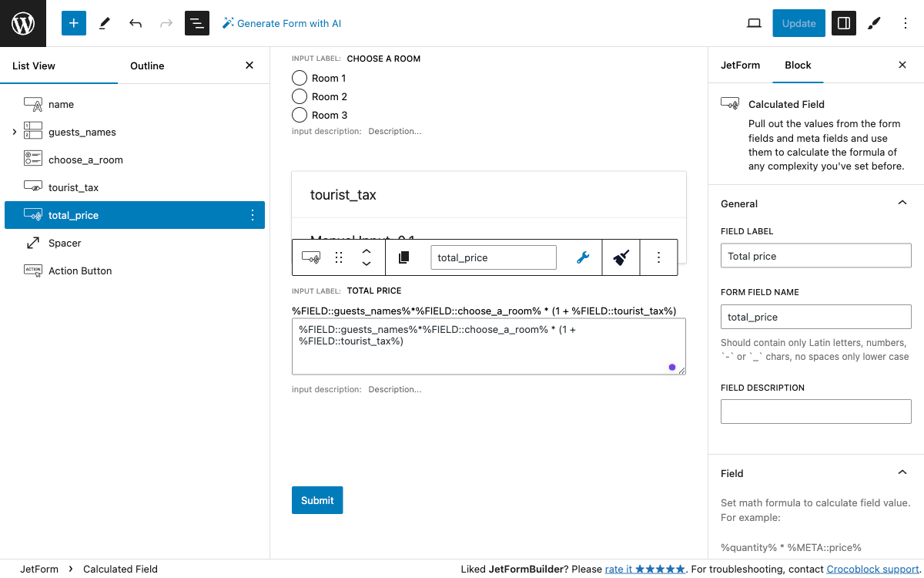Select the Room 2 radio option
Screen dimensions: 924x578
[x=300, y=96]
